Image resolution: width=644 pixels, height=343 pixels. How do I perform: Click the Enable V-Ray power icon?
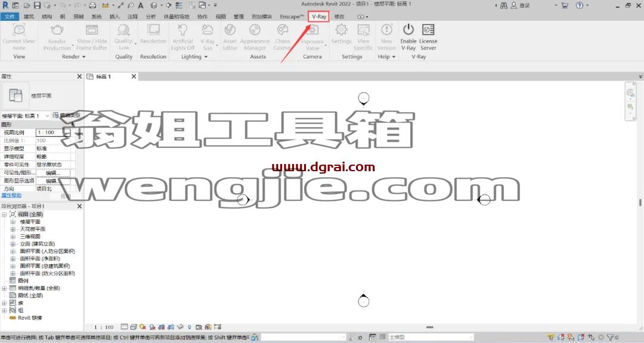(408, 30)
